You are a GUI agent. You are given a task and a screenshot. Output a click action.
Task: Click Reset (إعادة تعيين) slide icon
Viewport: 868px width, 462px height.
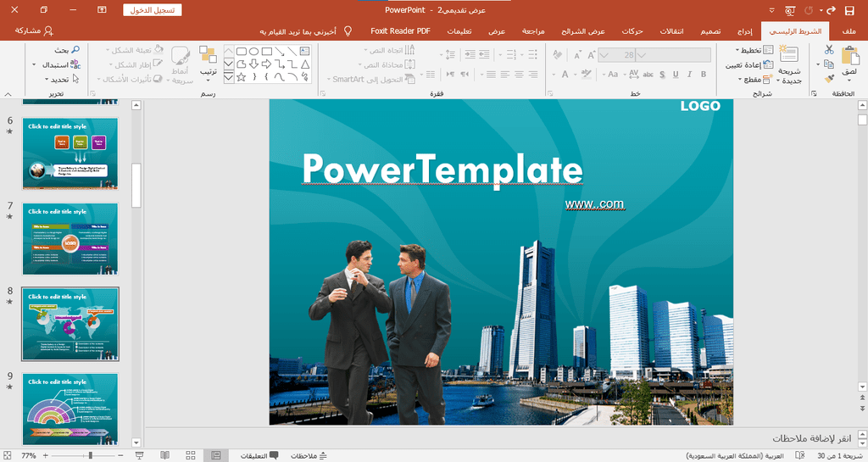coord(768,64)
